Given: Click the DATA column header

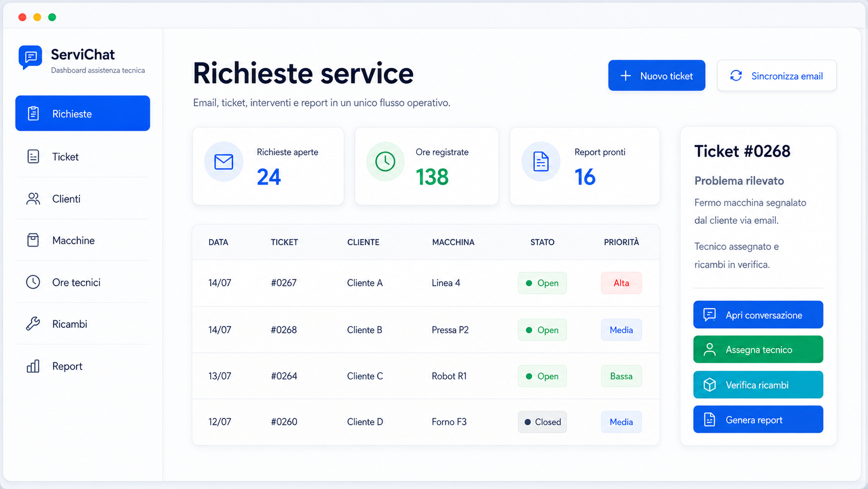Looking at the screenshot, I should pos(218,242).
